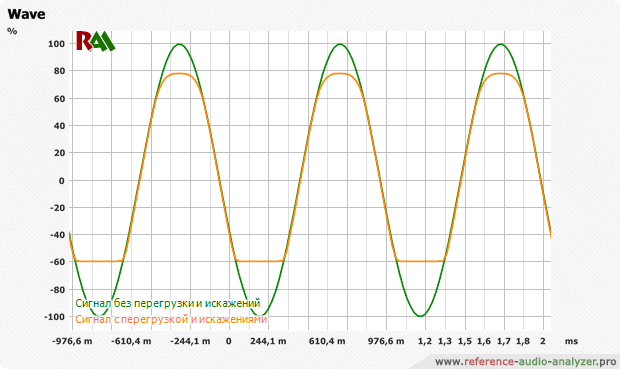The width and height of the screenshot is (620, 369).
Task: Click the '1,2' time axis label
Action: point(425,341)
